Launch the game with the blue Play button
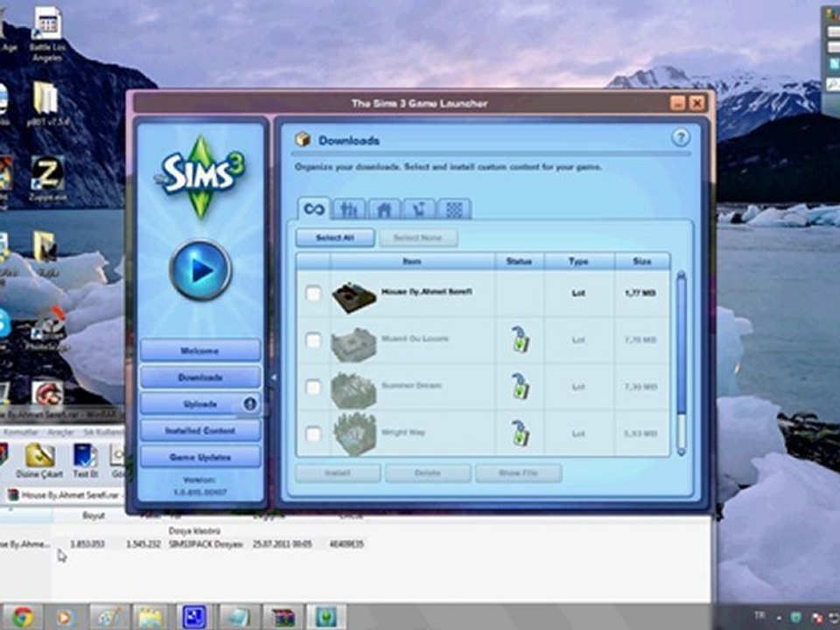Image resolution: width=840 pixels, height=630 pixels. 201,270
